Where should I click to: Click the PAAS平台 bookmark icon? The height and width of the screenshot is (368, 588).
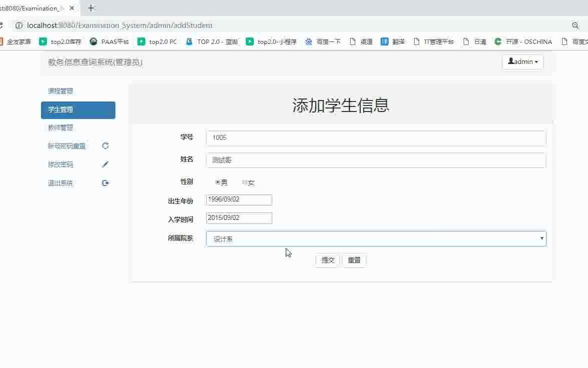(x=93, y=41)
